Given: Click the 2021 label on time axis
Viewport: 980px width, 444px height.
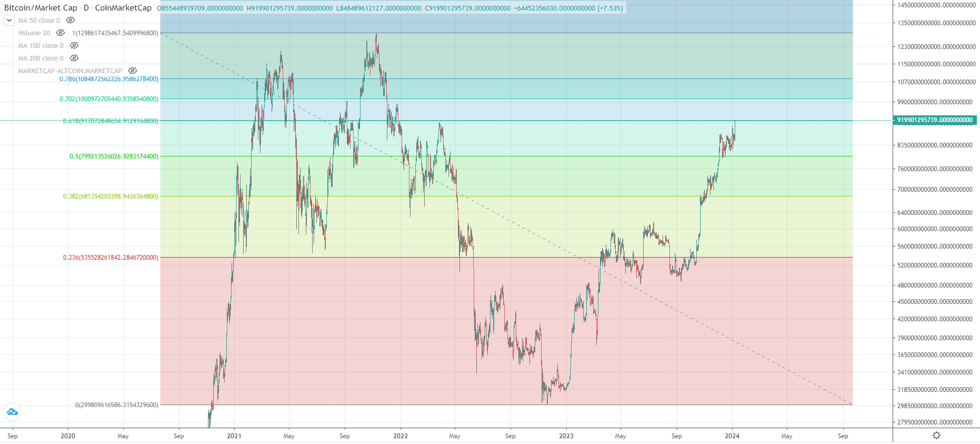Looking at the screenshot, I should click(234, 436).
